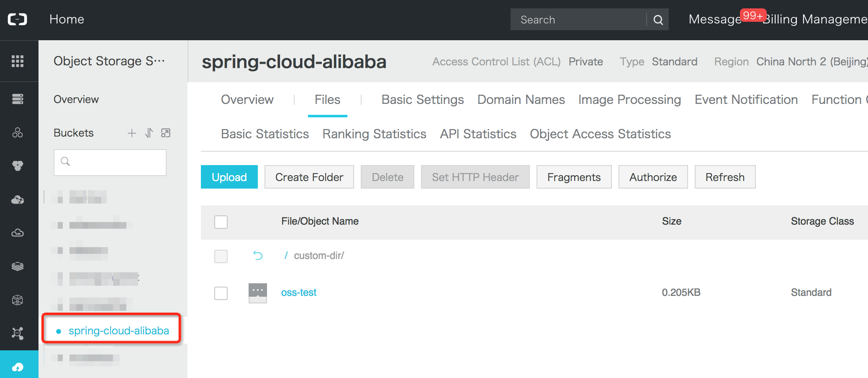This screenshot has height=378, width=868.
Task: Create a new bucket with plus icon
Action: coord(132,133)
